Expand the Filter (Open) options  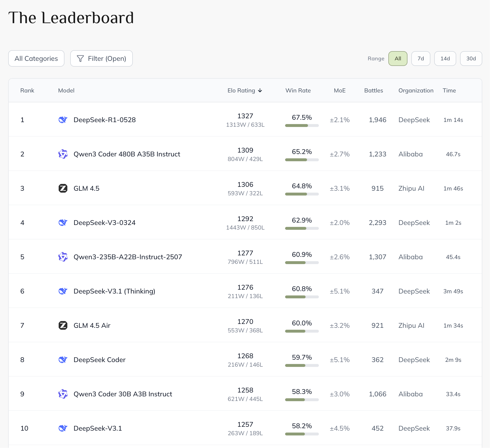pos(101,59)
